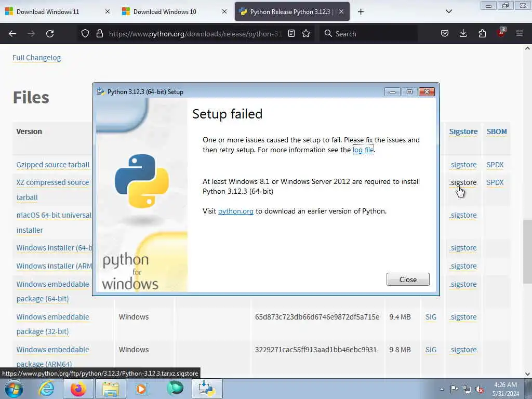Open SPDX link for XZ compressed tarball

pos(495,182)
